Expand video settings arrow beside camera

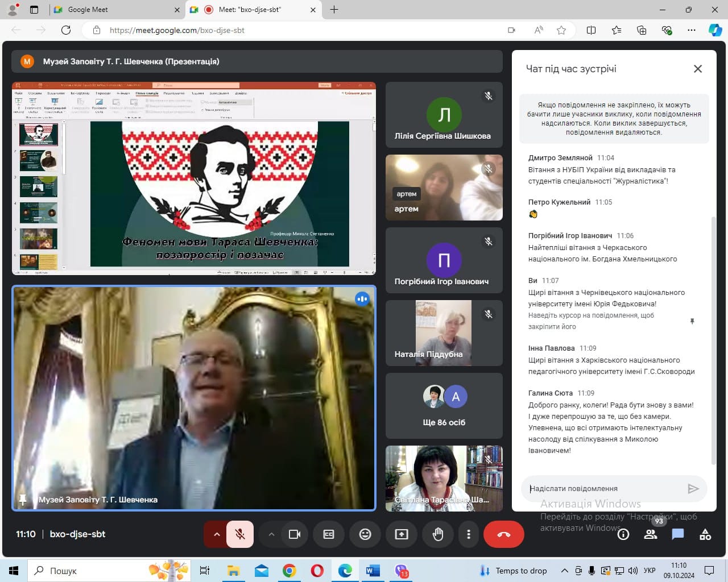(x=271, y=534)
